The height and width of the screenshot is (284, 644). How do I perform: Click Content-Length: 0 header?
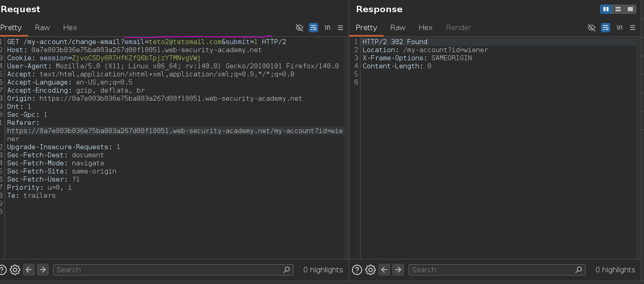coord(397,66)
